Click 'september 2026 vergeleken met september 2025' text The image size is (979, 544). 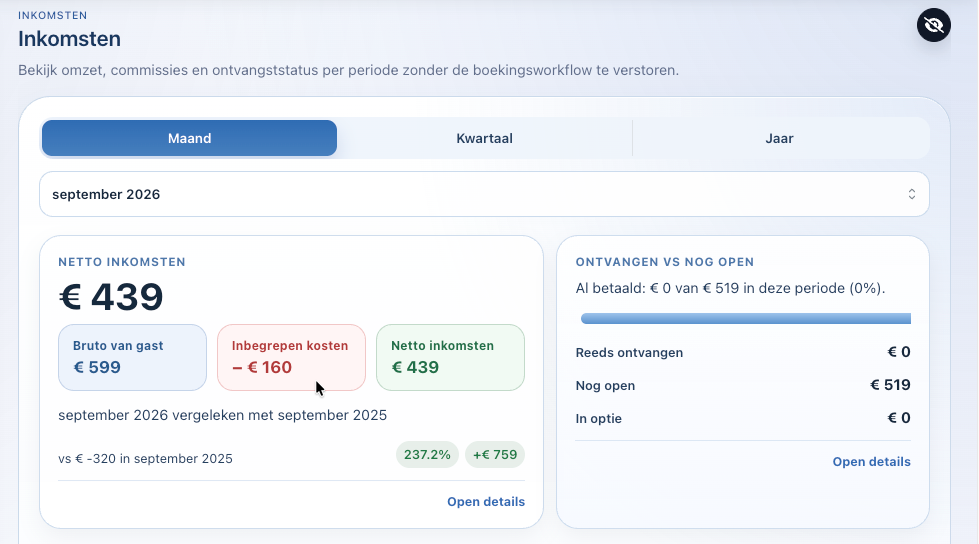coord(222,415)
